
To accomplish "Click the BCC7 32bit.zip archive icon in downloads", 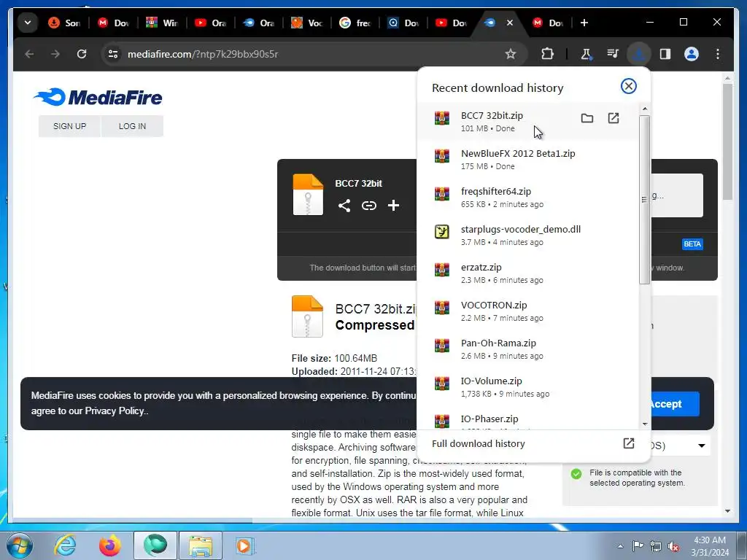I will pos(441,118).
